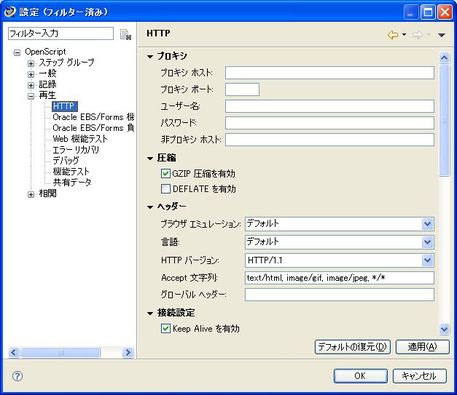Image resolution: width=457 pixels, height=395 pixels.
Task: Click the clear filter icon beside filter box
Action: tap(125, 34)
